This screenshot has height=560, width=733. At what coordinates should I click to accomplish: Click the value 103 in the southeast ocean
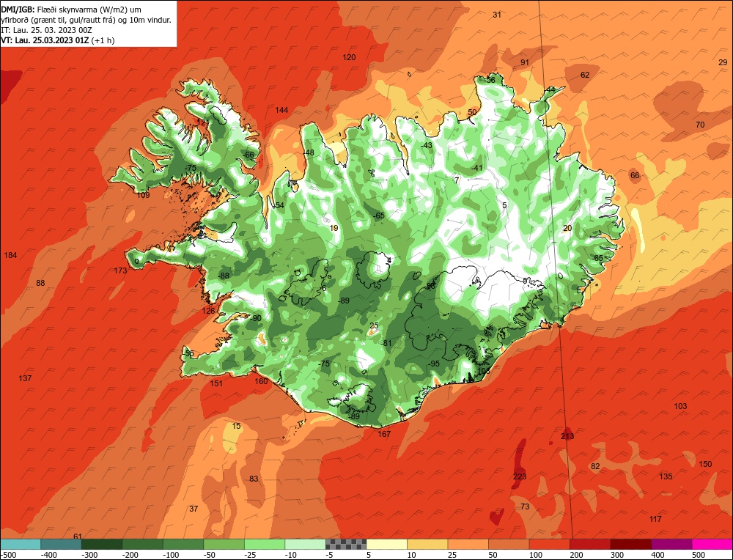click(x=681, y=406)
